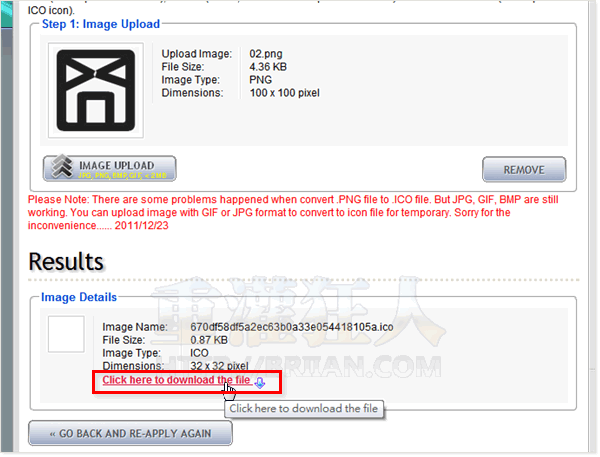Click the blue download arrow icon
600x457 pixels.
pos(260,381)
